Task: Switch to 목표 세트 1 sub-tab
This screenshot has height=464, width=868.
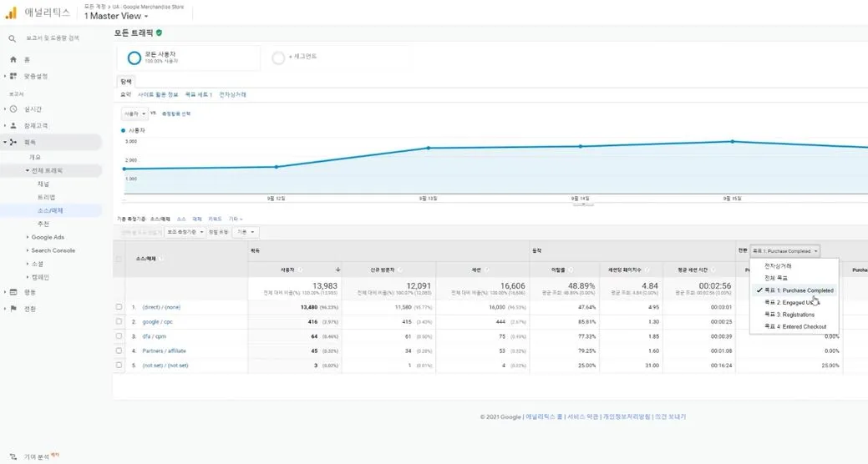Action: (x=198, y=94)
